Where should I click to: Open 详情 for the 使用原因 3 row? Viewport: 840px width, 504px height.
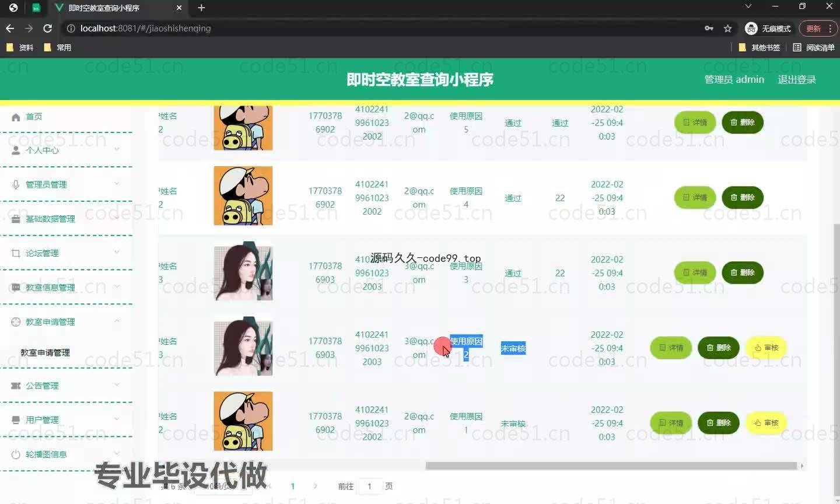point(695,272)
